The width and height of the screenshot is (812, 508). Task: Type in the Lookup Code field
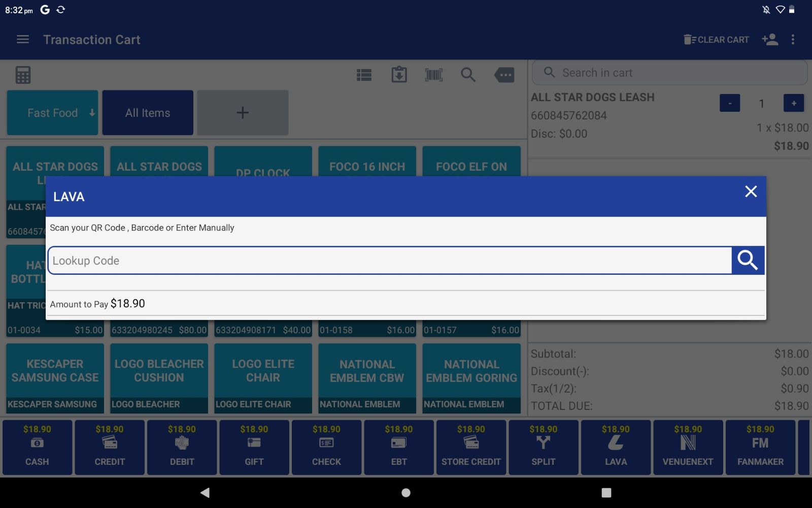pos(389,261)
